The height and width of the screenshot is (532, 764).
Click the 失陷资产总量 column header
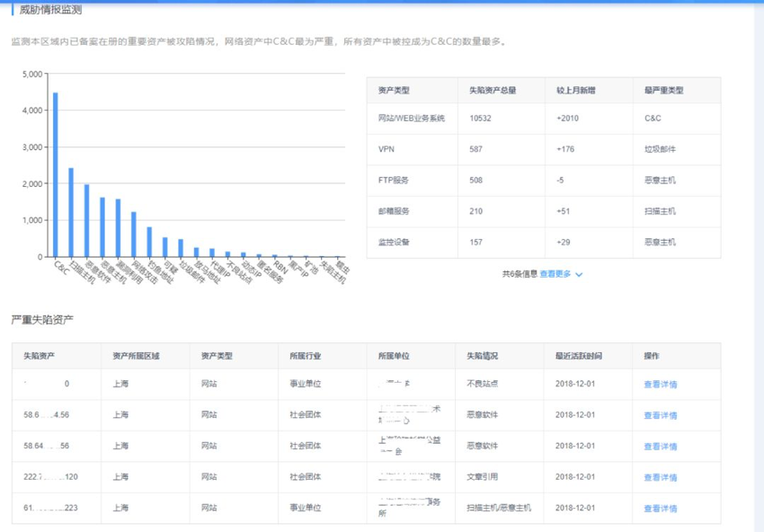coord(493,90)
